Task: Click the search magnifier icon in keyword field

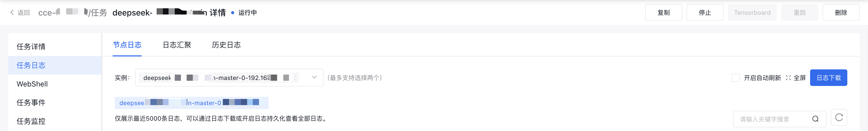Action: pyautogui.click(x=815, y=119)
